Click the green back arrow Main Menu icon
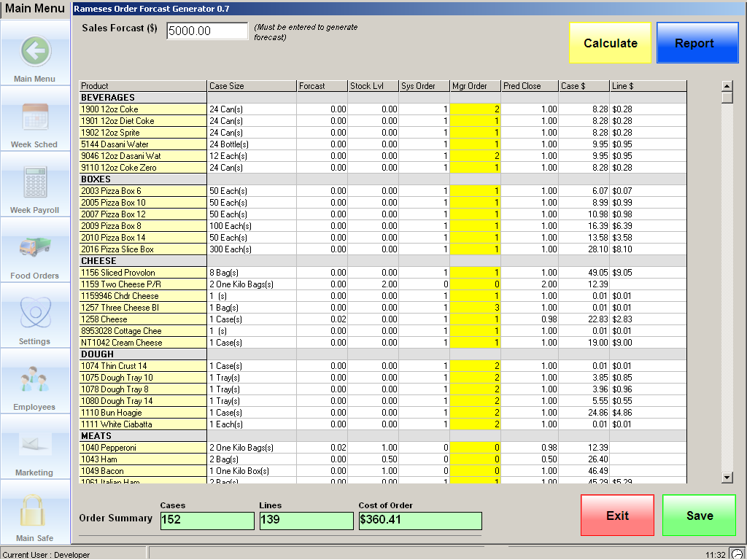Image resolution: width=747 pixels, height=560 pixels. (x=35, y=51)
